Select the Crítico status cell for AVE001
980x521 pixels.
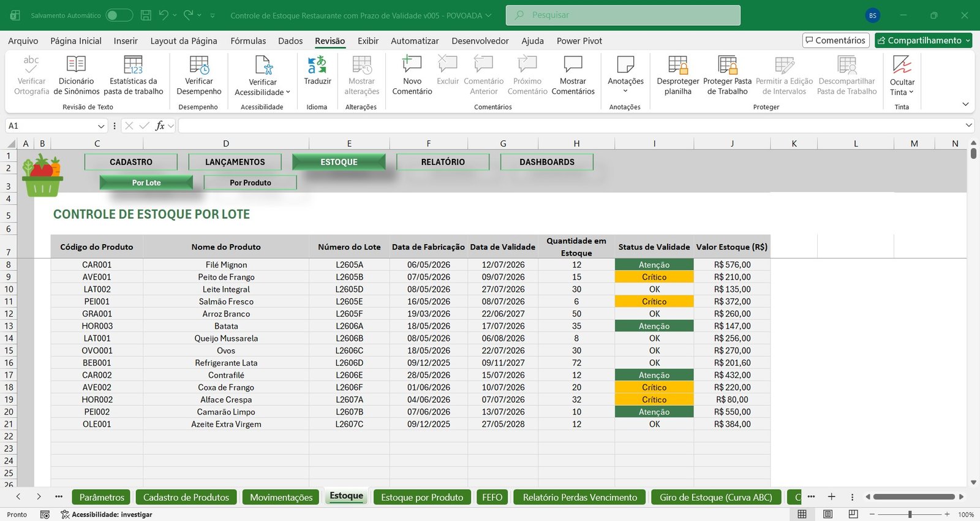(x=654, y=277)
